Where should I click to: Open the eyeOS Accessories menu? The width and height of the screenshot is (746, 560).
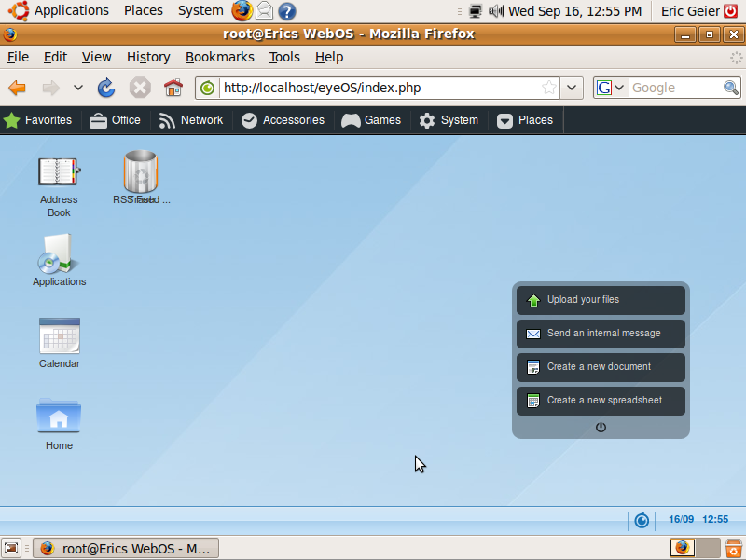point(283,120)
